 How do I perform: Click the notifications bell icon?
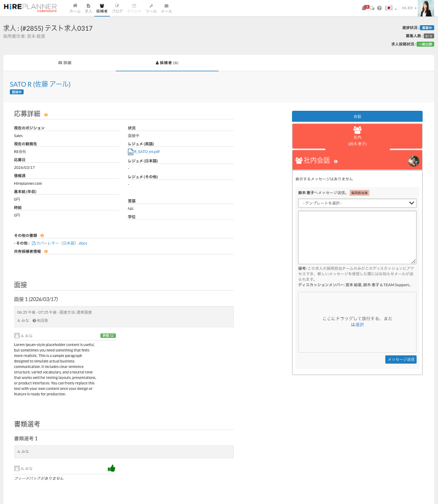(364, 8)
